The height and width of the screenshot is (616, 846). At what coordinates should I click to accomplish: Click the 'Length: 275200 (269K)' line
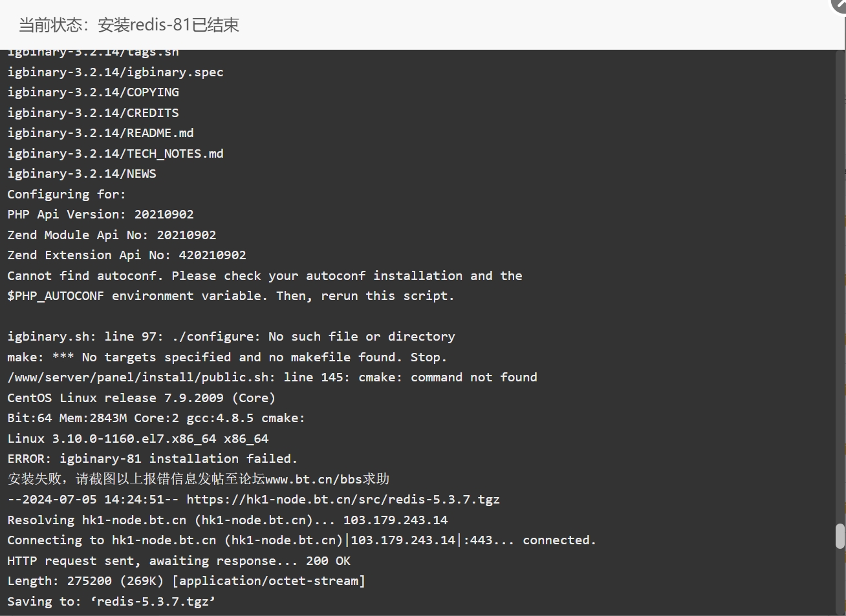186,581
